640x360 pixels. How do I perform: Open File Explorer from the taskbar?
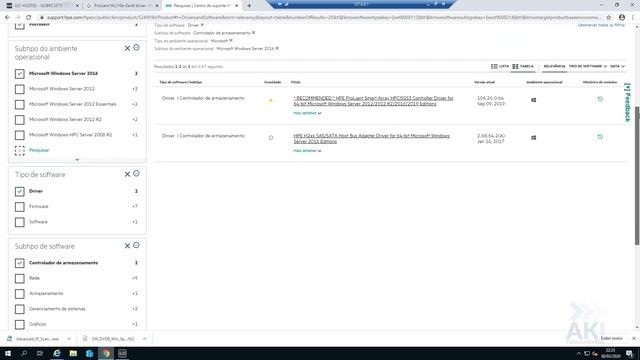73,353
